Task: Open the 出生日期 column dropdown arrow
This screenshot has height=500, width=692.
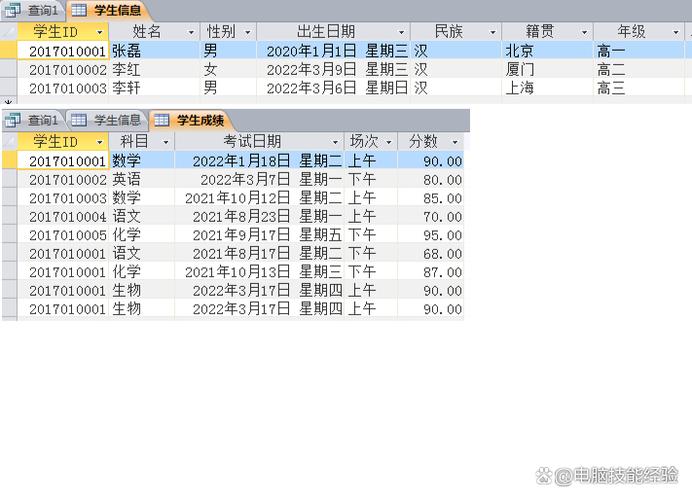Action: pyautogui.click(x=401, y=32)
